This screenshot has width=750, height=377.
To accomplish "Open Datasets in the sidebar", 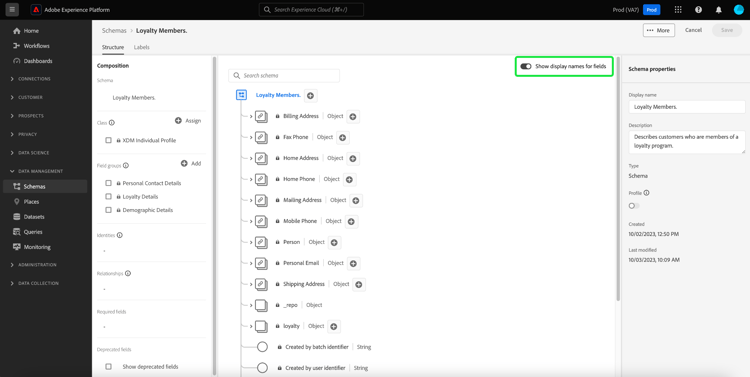I will tap(34, 217).
